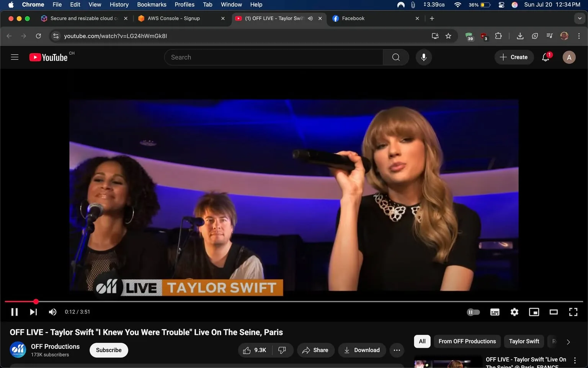Viewport: 588px width, 368px height.
Task: Click the video progress bar scrubber
Action: [x=36, y=302]
